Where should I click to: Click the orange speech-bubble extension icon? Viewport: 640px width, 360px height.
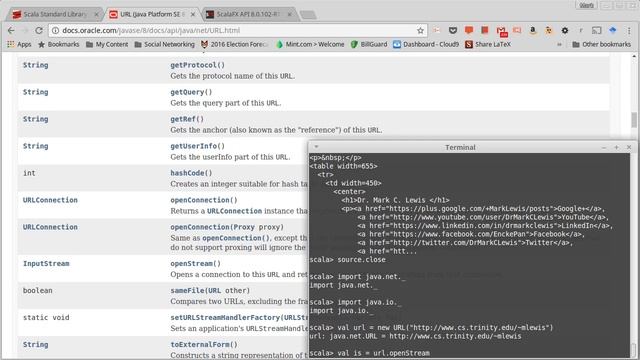point(469,30)
